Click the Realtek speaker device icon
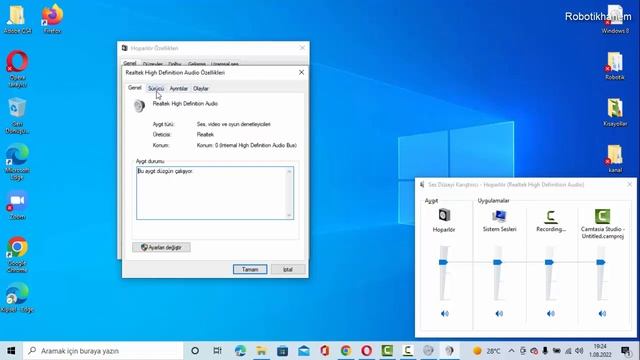This screenshot has height=360, width=640. click(139, 106)
